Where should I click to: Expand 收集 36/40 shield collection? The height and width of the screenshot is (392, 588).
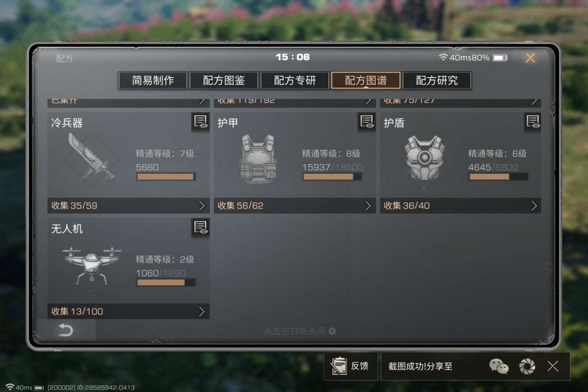[460, 205]
